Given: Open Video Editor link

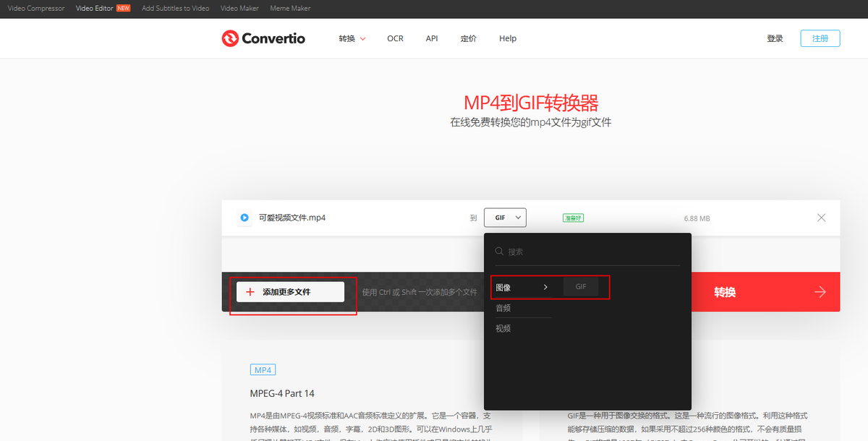Looking at the screenshot, I should point(94,9).
